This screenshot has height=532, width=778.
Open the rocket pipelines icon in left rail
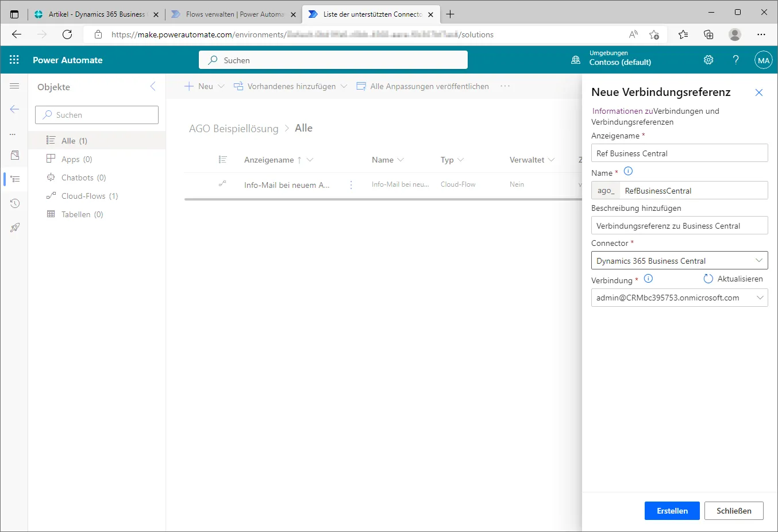15,228
